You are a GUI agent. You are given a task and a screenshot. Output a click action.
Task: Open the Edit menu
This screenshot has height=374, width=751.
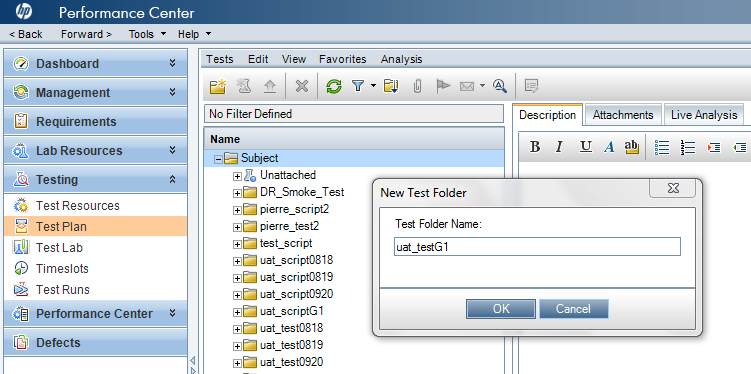(258, 59)
